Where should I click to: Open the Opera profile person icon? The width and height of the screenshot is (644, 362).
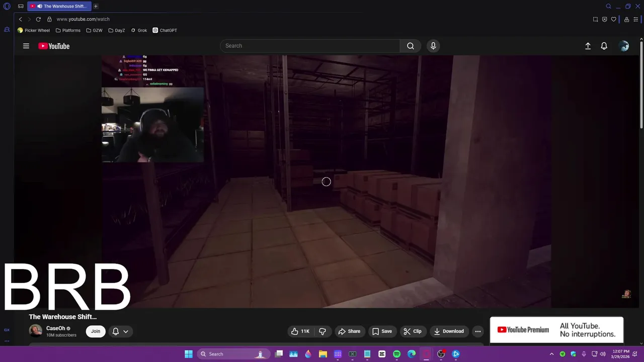coord(626,19)
